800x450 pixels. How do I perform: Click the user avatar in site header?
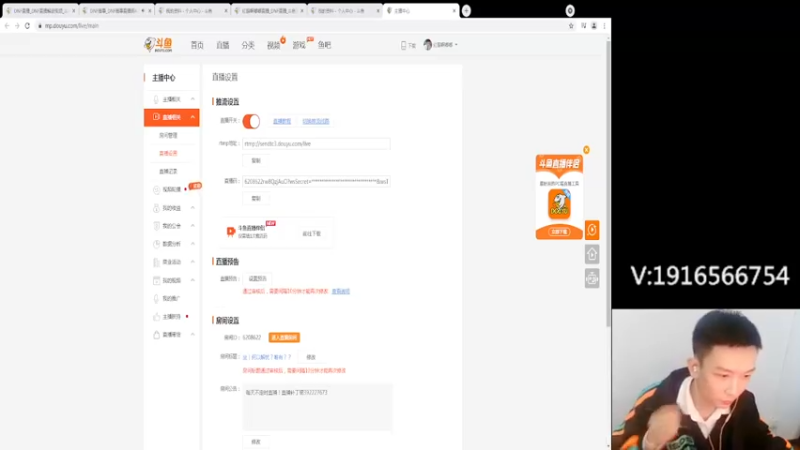(428, 45)
